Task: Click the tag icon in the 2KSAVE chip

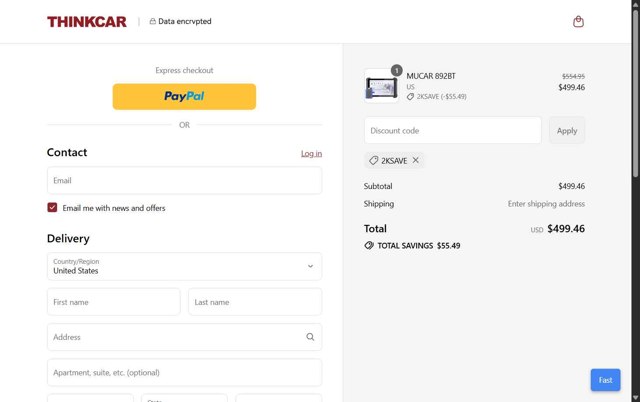Action: [373, 161]
